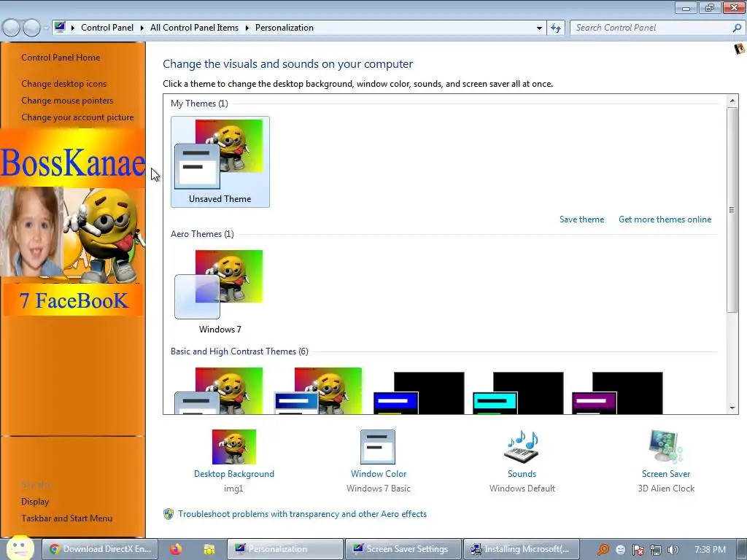The width and height of the screenshot is (747, 560).
Task: Click the smiley Start button
Action: pos(20,548)
